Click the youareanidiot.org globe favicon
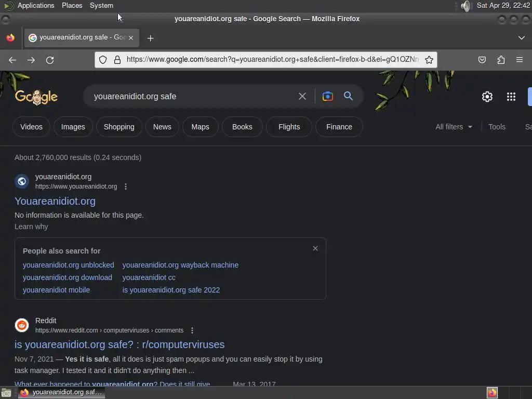Screen dimensions: 532x399 point(22,181)
